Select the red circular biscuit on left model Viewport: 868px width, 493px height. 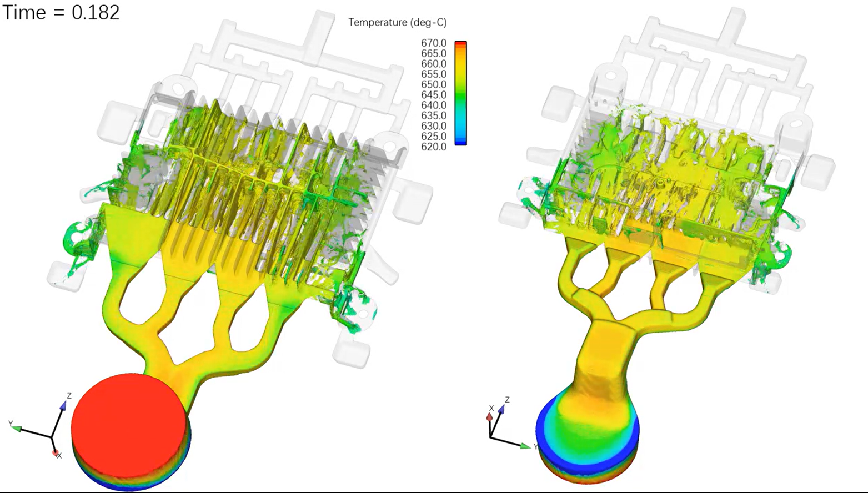click(129, 425)
